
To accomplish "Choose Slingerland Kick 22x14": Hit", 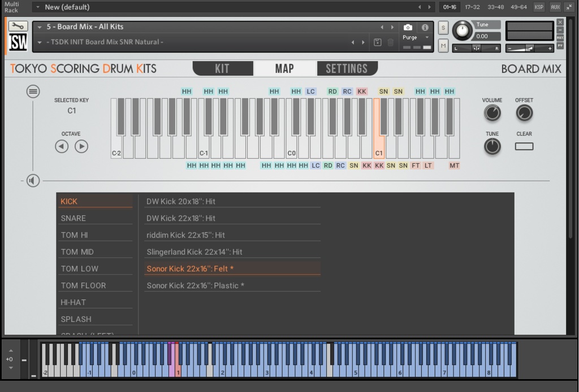I will click(x=232, y=252).
